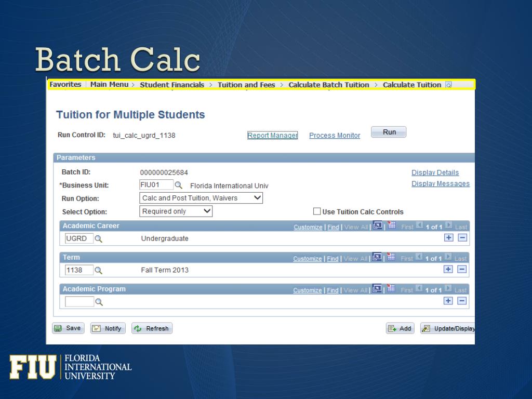Open the Report Manager link
The image size is (532, 399).
click(x=272, y=136)
